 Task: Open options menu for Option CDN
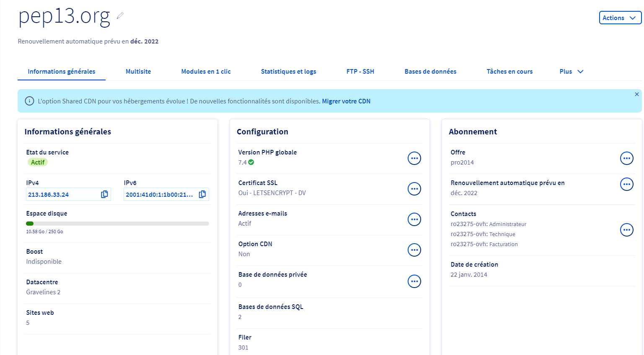414,250
